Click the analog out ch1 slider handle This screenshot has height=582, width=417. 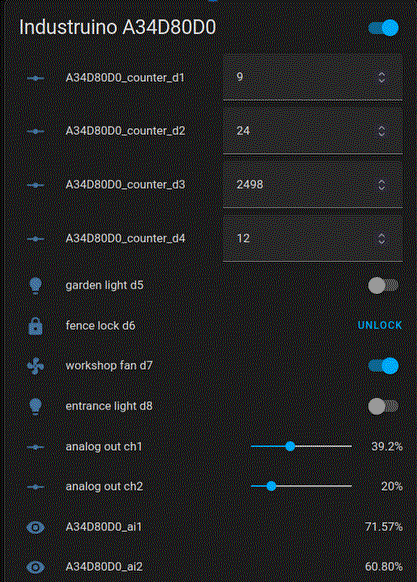click(290, 446)
